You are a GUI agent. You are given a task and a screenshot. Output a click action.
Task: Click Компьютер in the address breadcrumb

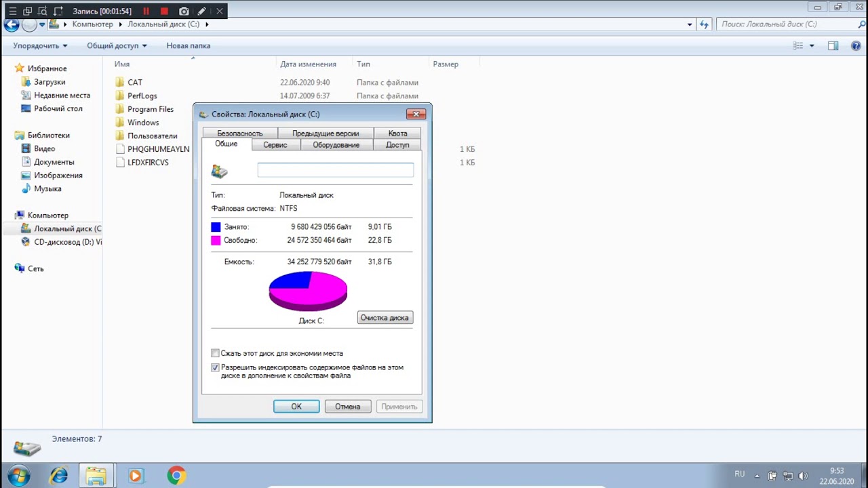93,24
